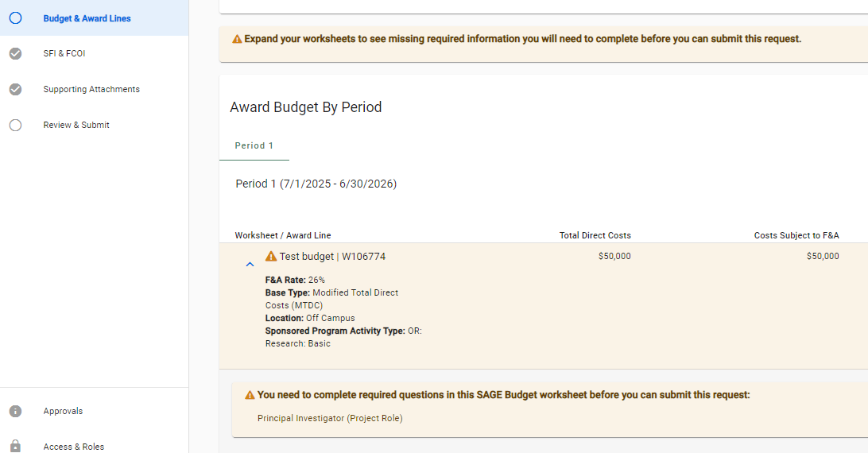Select the Period 1 tab

(254, 146)
